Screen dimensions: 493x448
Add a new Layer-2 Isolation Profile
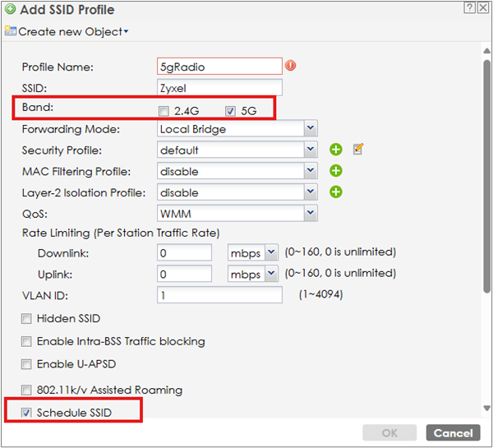click(x=336, y=192)
